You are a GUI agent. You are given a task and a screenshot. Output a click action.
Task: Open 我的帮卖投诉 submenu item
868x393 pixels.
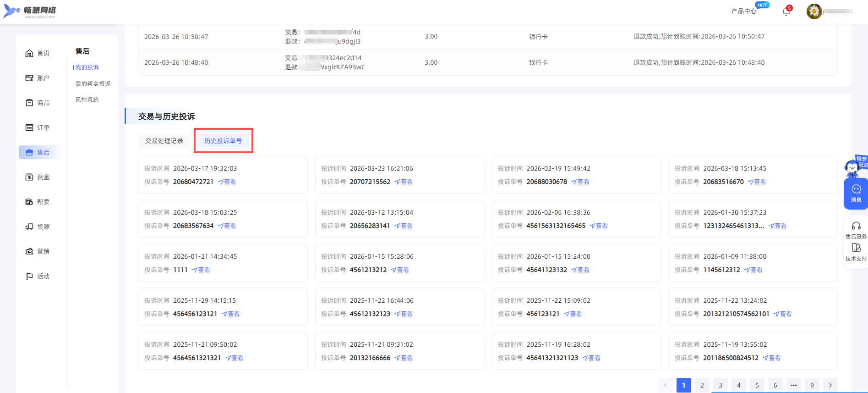click(93, 84)
